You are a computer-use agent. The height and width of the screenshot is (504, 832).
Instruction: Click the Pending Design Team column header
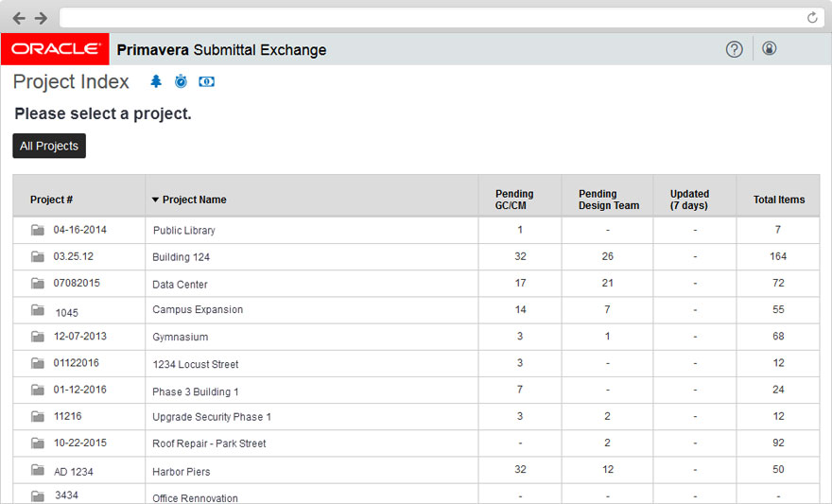click(x=608, y=200)
